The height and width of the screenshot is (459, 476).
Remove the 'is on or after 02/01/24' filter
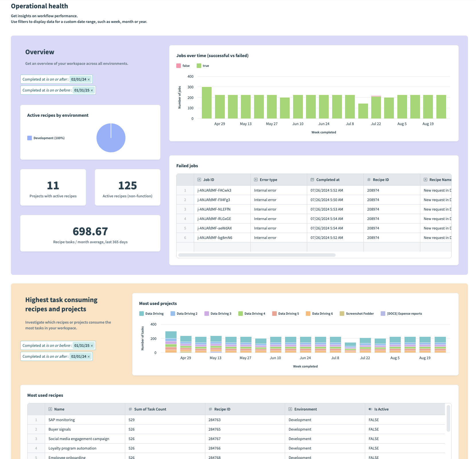[89, 79]
